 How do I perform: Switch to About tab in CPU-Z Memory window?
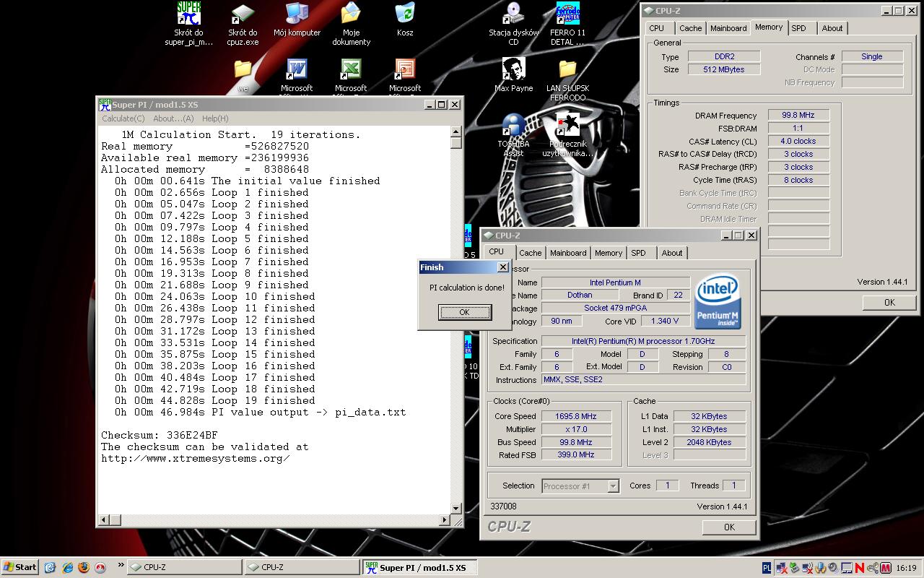pos(832,28)
